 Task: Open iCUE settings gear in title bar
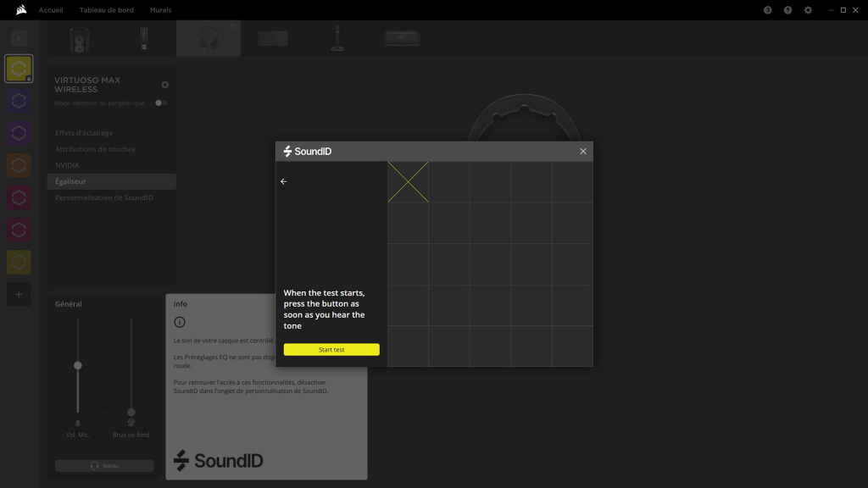[x=808, y=10]
